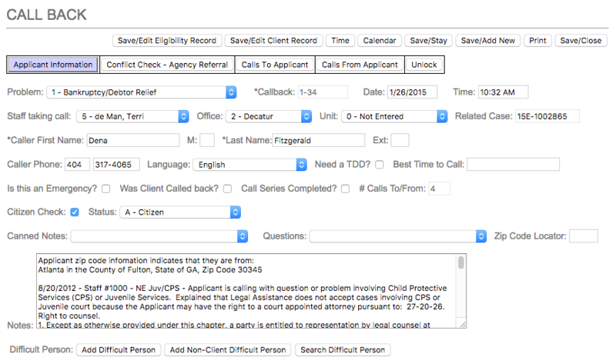Open Conflict Check - Agency Referral tab
Viewport: 616px width, 364px height.
[x=167, y=65]
